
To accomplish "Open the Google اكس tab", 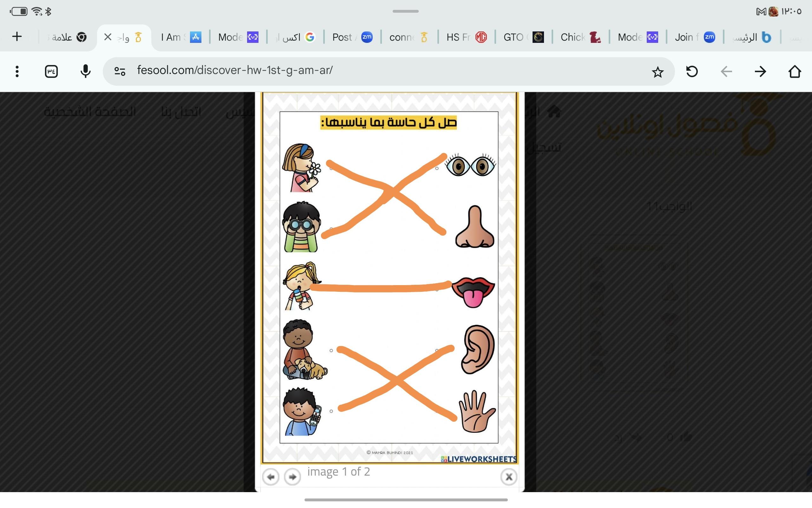I will pyautogui.click(x=295, y=37).
